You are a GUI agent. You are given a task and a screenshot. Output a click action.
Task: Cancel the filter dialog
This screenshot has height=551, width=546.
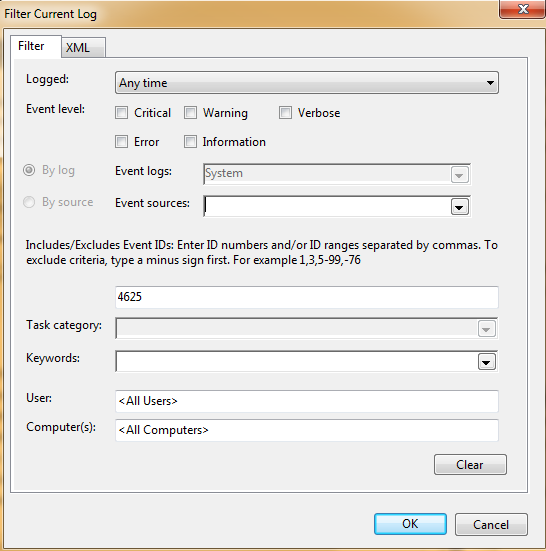click(x=491, y=524)
